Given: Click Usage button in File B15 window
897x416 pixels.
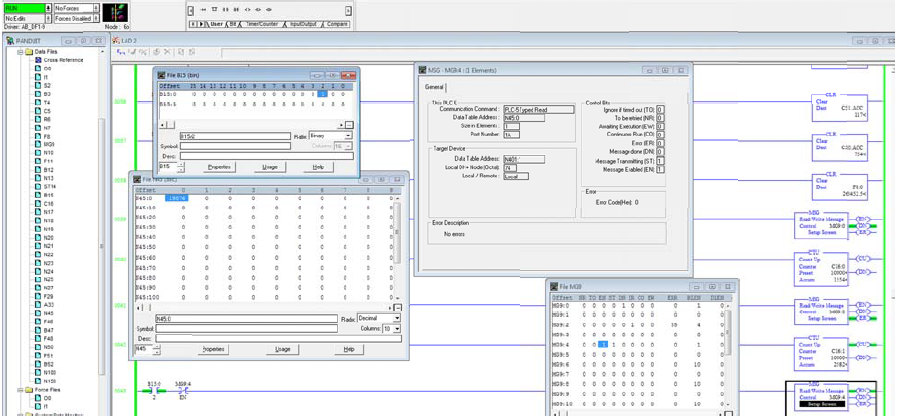Looking at the screenshot, I should coord(270,167).
